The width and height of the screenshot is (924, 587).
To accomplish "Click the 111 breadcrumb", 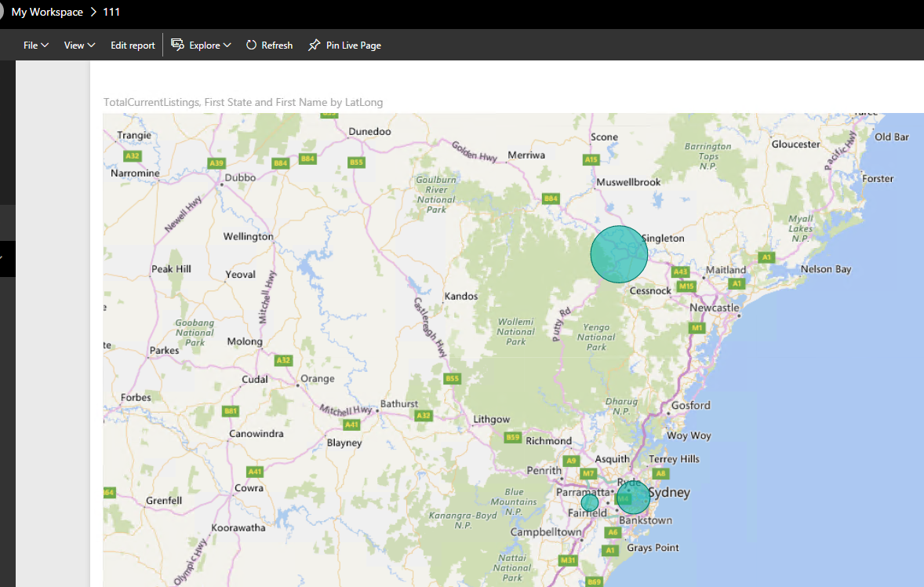I will [111, 12].
